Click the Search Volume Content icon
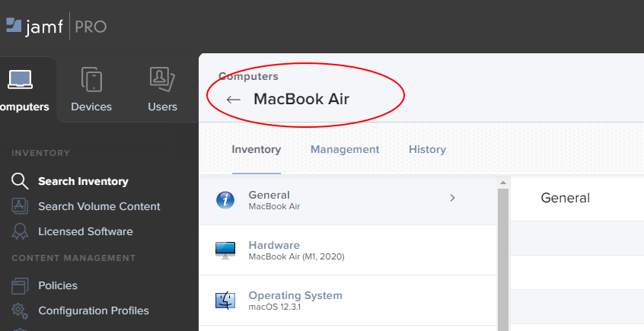 click(20, 206)
